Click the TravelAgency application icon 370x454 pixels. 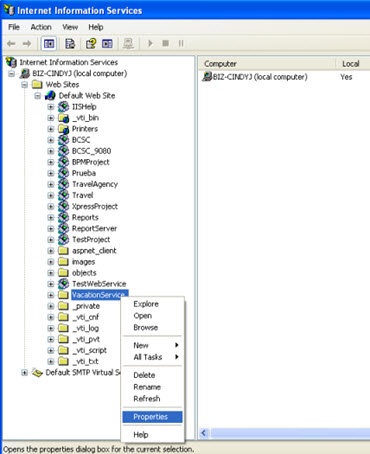(x=63, y=184)
